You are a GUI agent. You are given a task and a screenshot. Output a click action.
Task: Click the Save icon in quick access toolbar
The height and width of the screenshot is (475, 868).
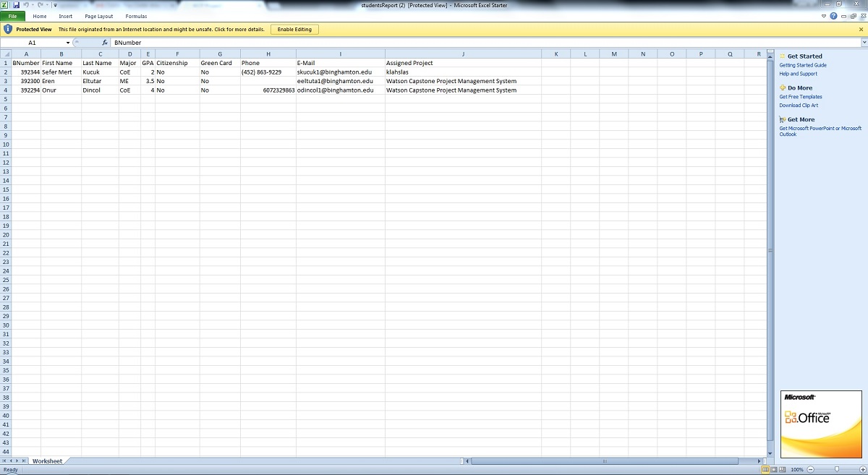tap(16, 5)
